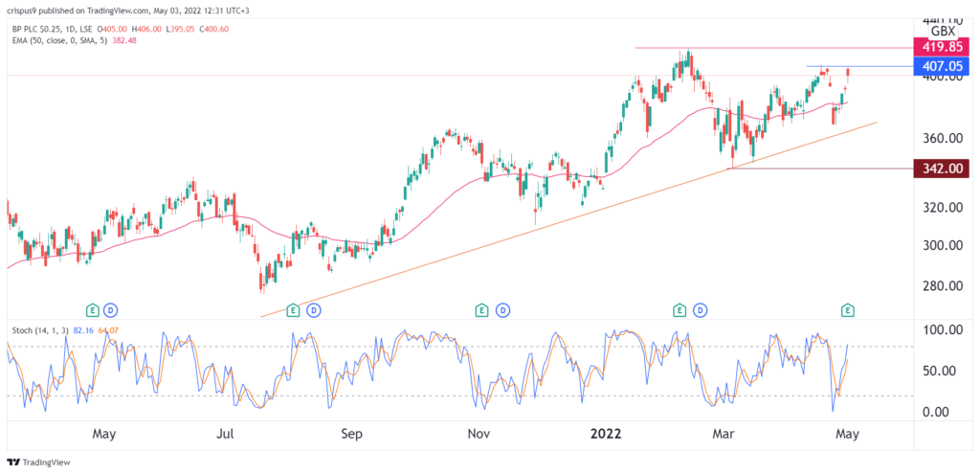Select the dark red 342.00 price label
The height and width of the screenshot is (474, 980).
943,168
